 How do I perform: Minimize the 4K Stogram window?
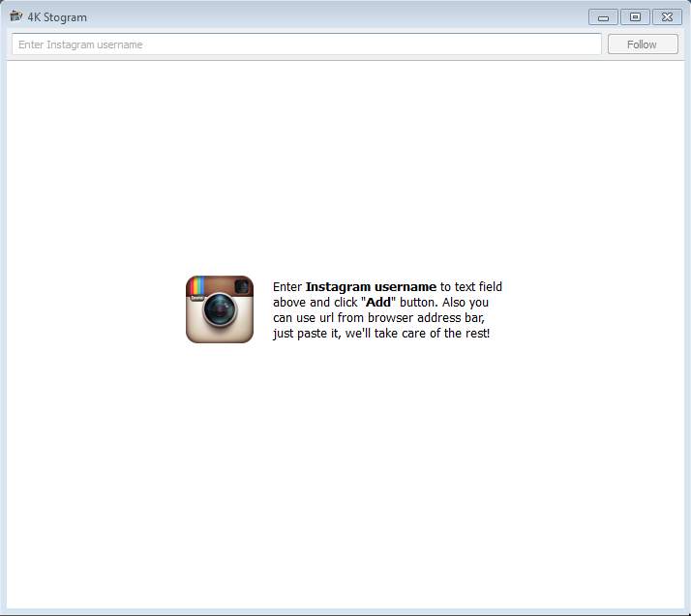603,17
